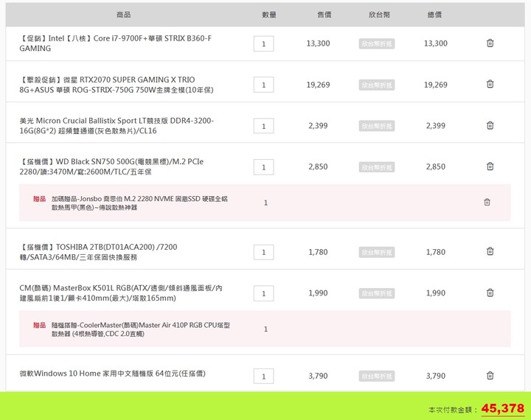Viewport: 531px width, 420px height.
Task: Delete the MasterBox K501L RGB case item
Action: (x=490, y=293)
